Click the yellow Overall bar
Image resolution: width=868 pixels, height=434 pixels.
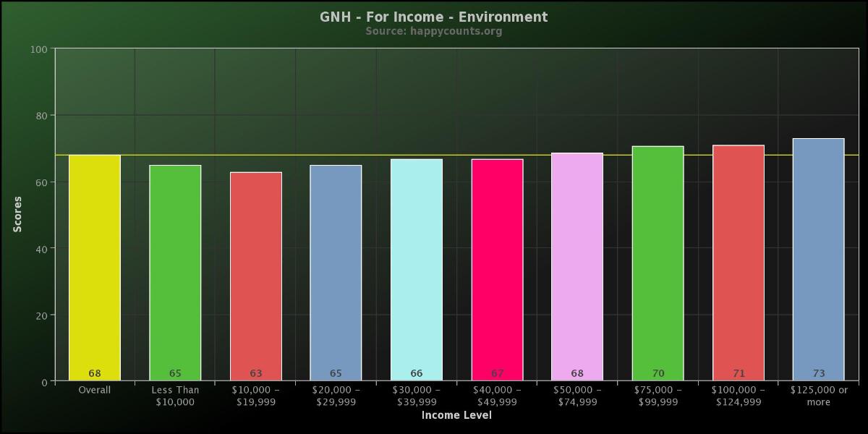tap(95, 268)
